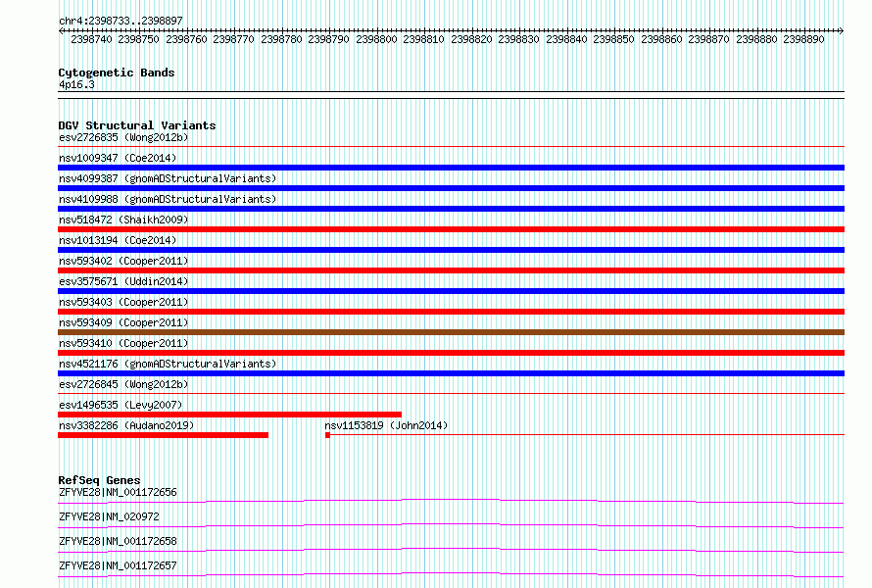Open gene ZFYVE28|NM_001172657 label
This screenshot has height=588, width=872.
click(118, 565)
